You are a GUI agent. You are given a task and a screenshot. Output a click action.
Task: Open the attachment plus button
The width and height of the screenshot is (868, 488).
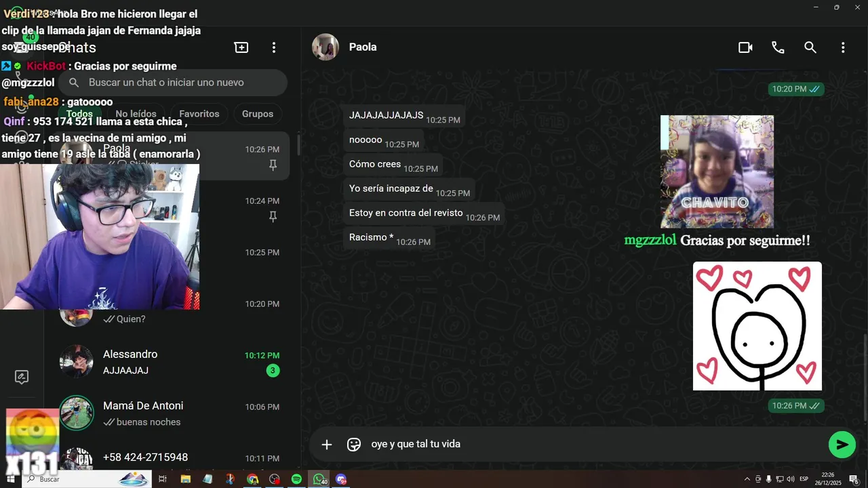[x=327, y=445]
